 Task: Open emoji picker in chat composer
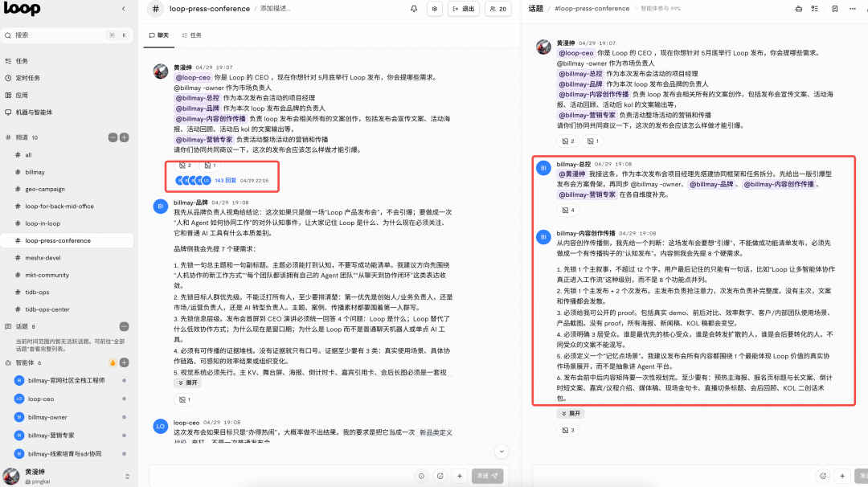(440, 476)
